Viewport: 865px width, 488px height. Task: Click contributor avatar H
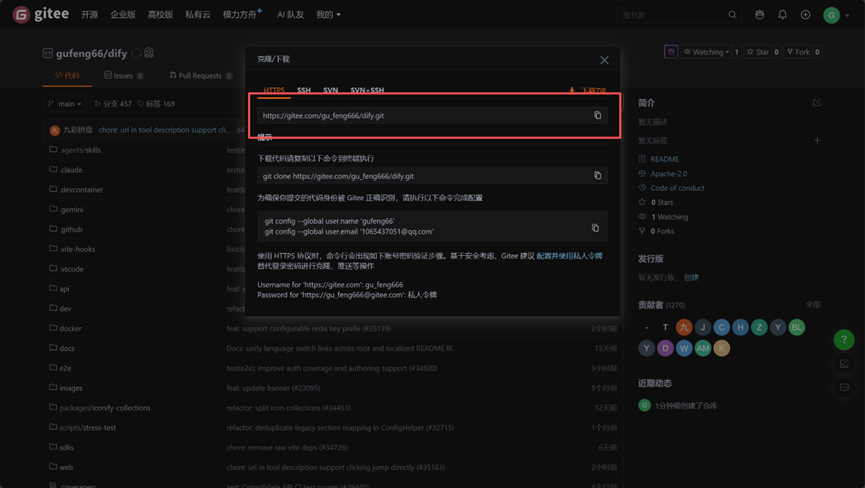tap(740, 328)
